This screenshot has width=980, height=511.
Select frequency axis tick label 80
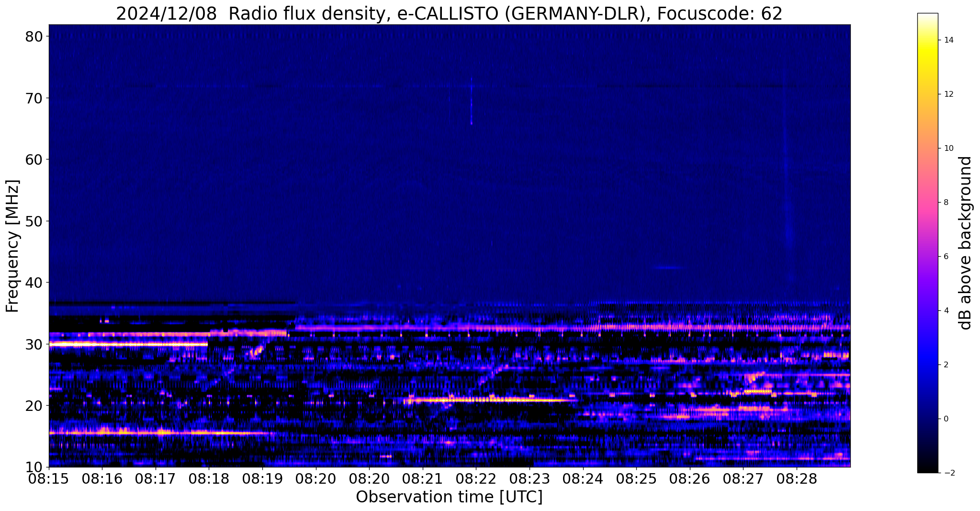(x=34, y=36)
